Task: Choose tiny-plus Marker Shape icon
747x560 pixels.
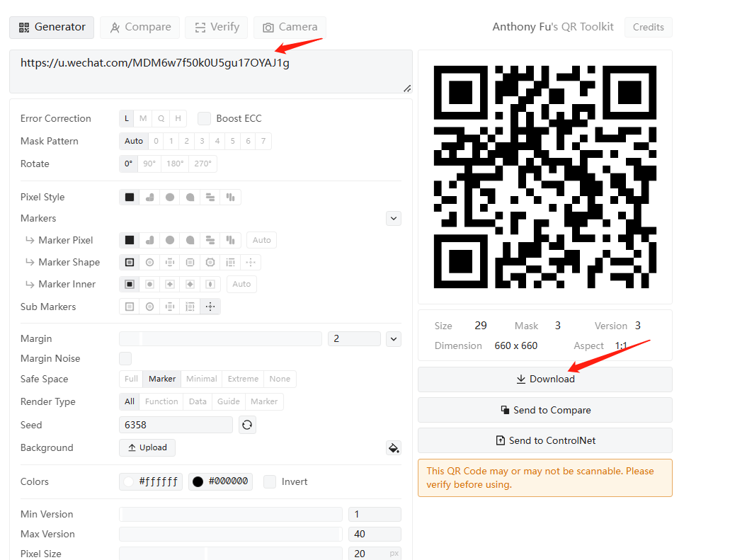Action: tap(251, 263)
